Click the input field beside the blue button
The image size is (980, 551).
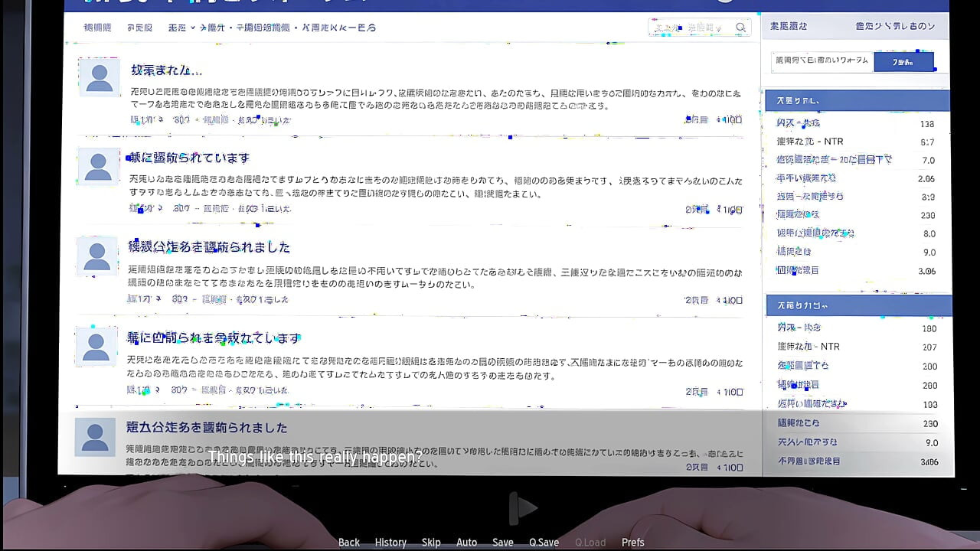822,61
